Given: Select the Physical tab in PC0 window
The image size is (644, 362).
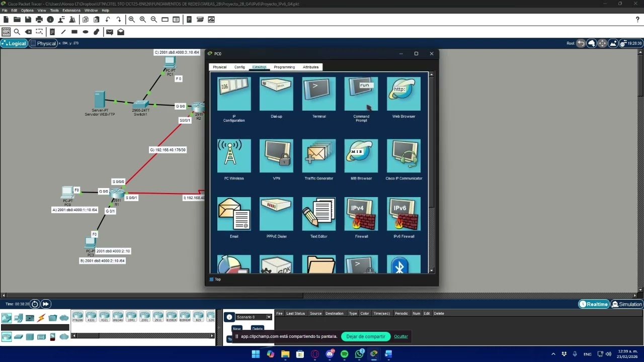Looking at the screenshot, I should pos(219,67).
